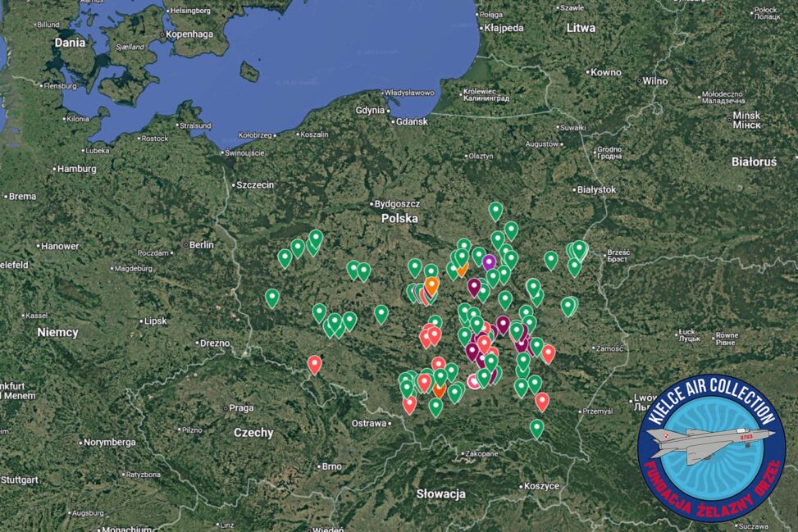Screen dimensions: 798x532
Task: Click the Polska country label
Action: click(399, 219)
